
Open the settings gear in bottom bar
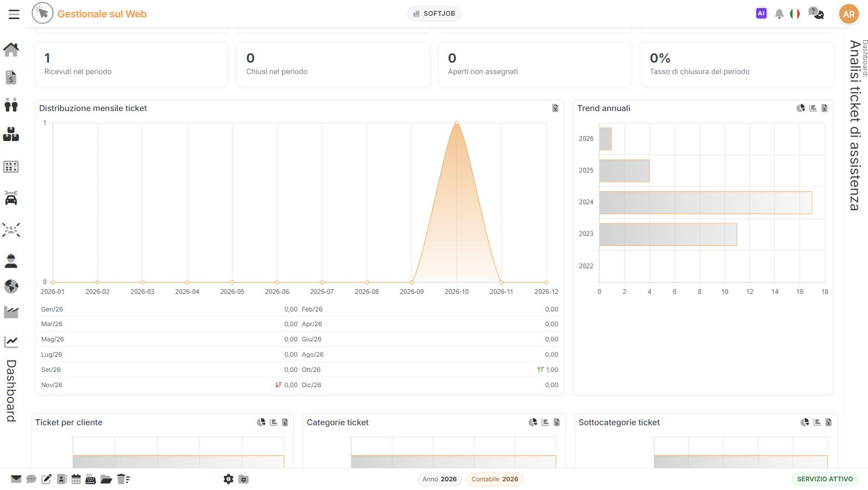[x=228, y=479]
